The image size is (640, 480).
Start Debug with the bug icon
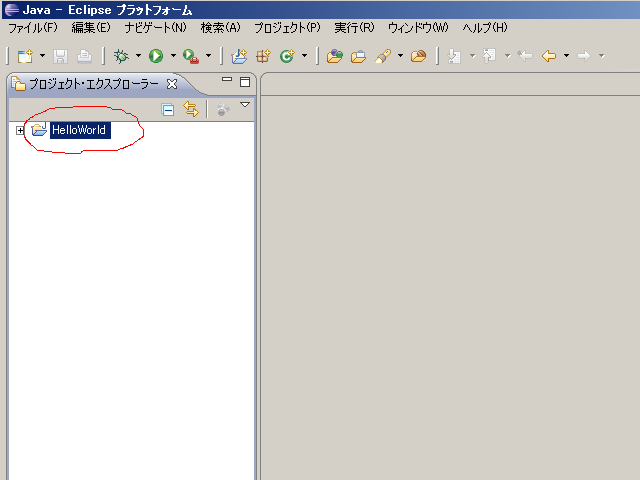click(121, 56)
